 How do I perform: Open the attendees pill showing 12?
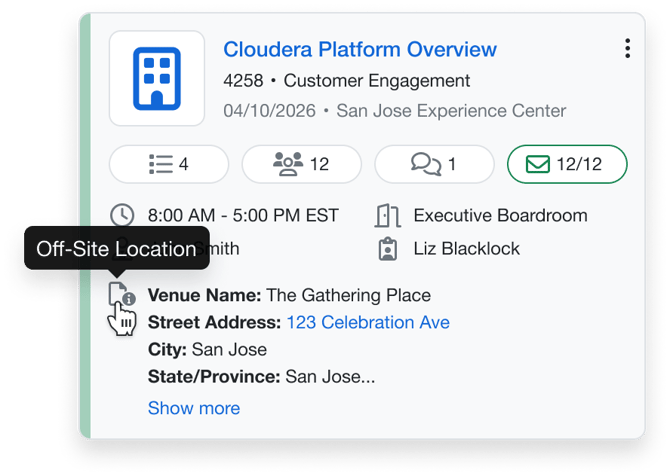(x=301, y=164)
